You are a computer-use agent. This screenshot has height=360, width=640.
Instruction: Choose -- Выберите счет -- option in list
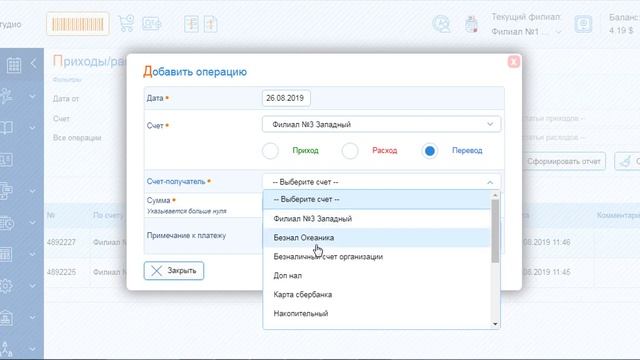pos(377,200)
